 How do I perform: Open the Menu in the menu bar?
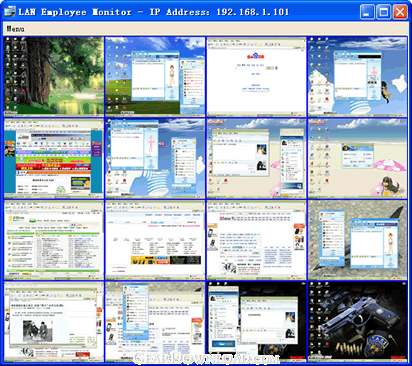click(15, 29)
